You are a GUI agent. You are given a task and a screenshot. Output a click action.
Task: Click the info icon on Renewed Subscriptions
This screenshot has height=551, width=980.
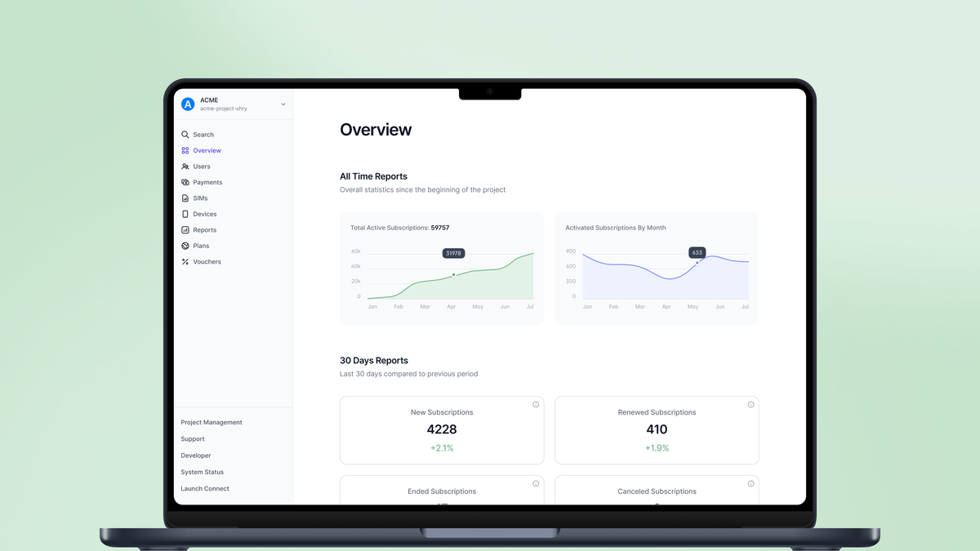pos(751,404)
